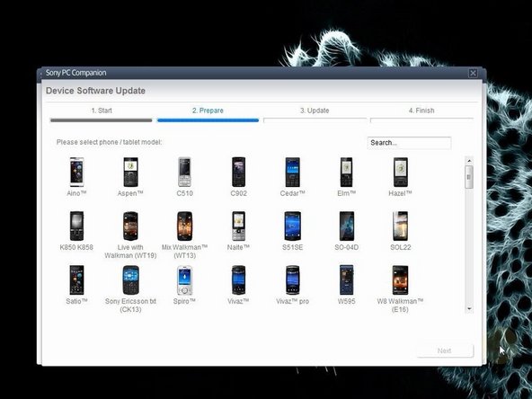
Task: Select the K850 K858 phone icon
Action: click(x=76, y=226)
